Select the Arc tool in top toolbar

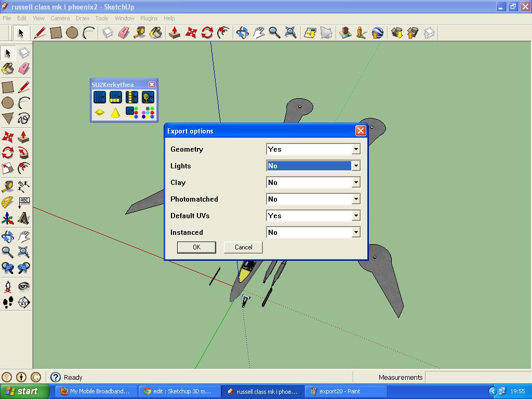[88, 33]
